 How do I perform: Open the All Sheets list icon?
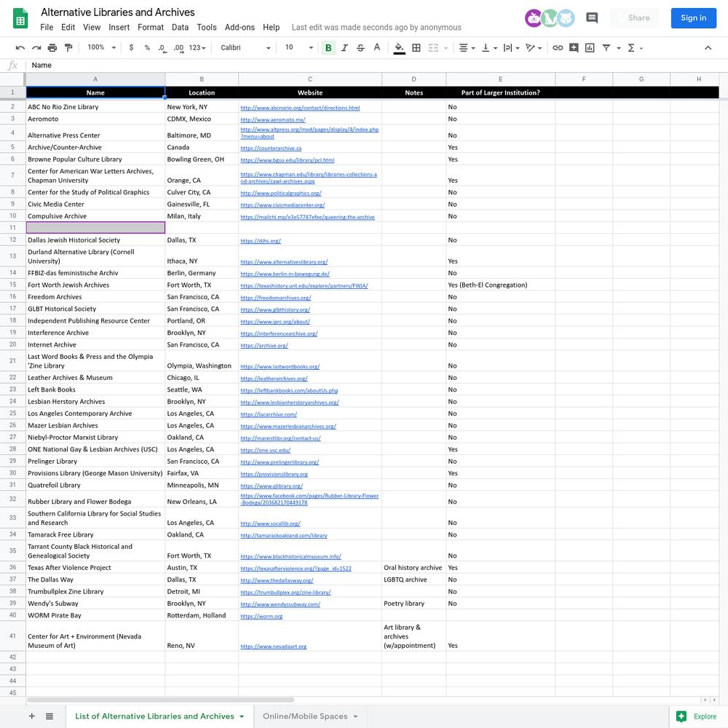(50, 716)
